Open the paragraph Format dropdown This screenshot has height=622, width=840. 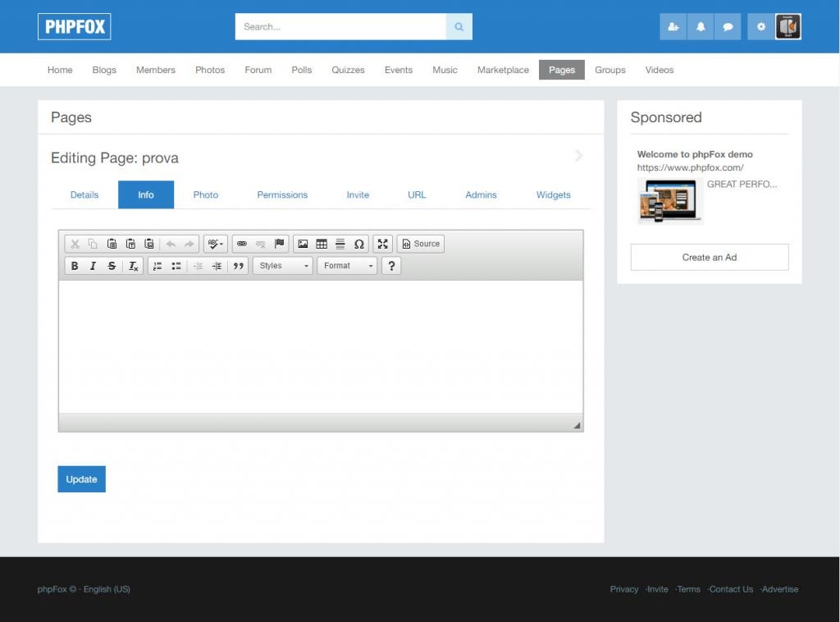(347, 266)
